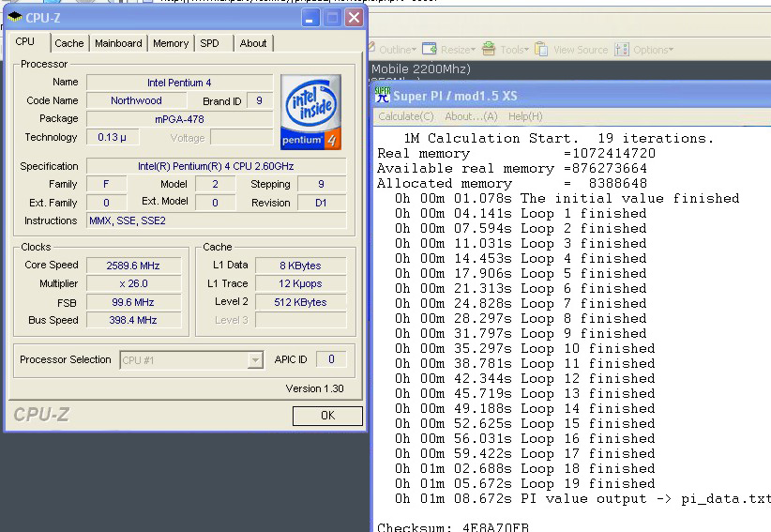Open the About tab in CPU-Z

[x=253, y=43]
